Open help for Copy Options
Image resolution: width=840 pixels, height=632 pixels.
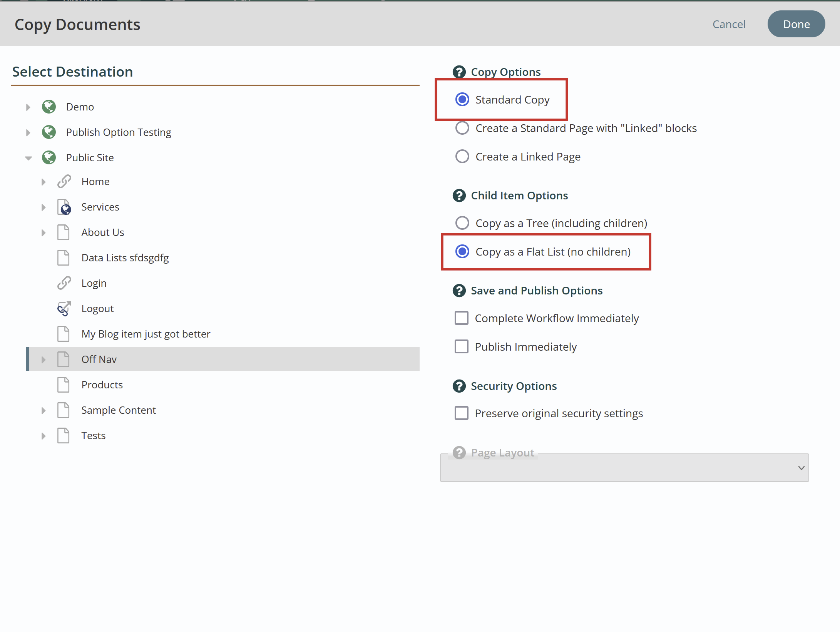(x=459, y=72)
